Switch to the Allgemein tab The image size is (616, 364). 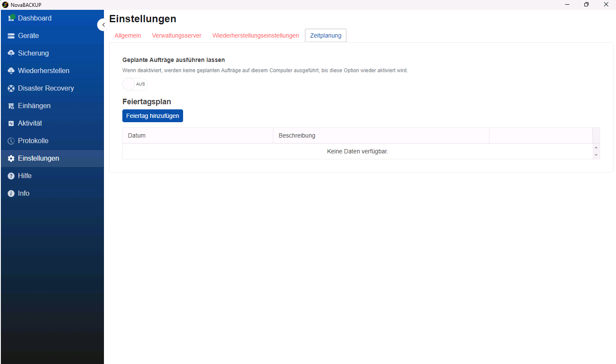point(127,35)
